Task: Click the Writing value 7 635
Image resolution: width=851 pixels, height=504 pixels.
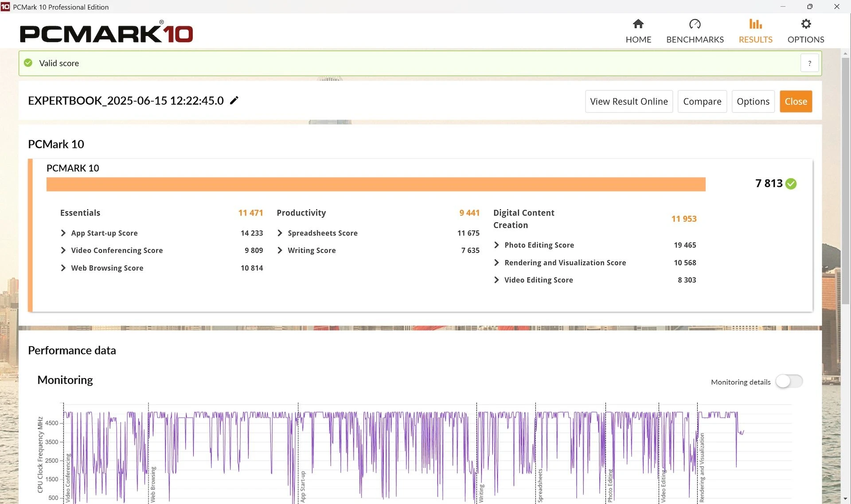Action: 470,250
